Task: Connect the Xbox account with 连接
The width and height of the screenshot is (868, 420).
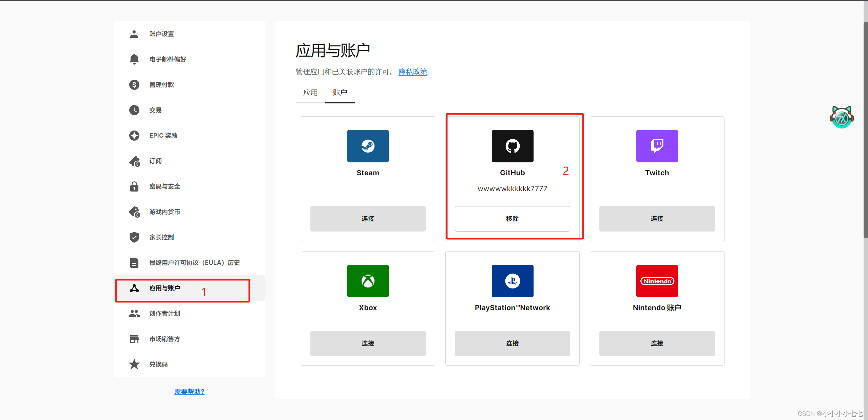Action: 368,343
